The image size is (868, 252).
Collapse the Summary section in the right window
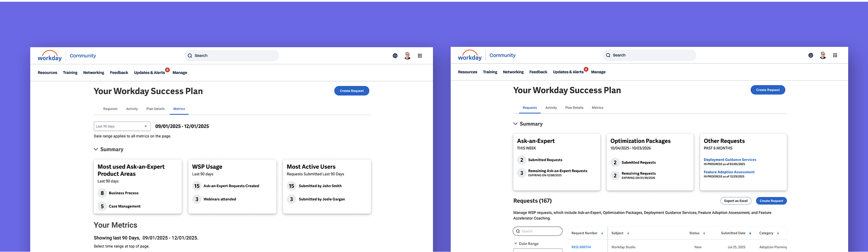pyautogui.click(x=515, y=124)
